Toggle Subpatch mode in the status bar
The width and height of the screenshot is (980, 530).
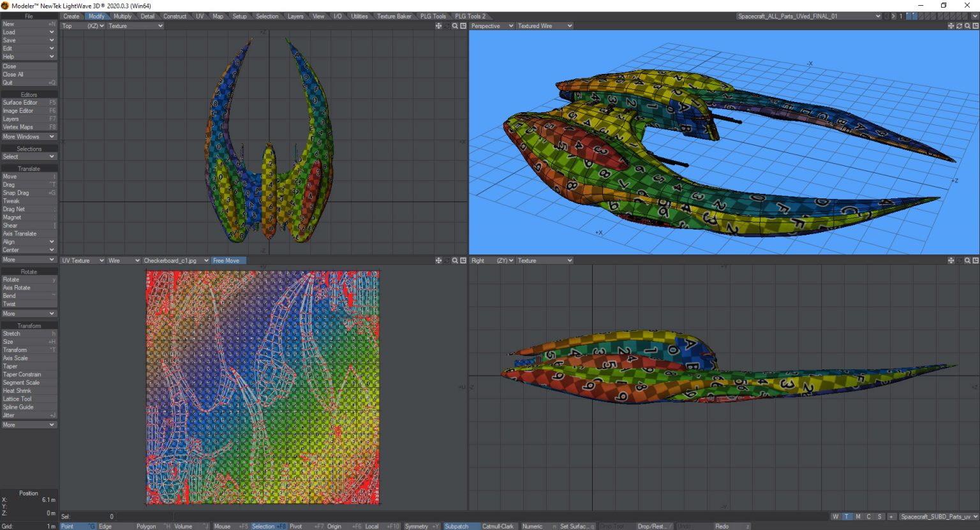pyautogui.click(x=461, y=526)
